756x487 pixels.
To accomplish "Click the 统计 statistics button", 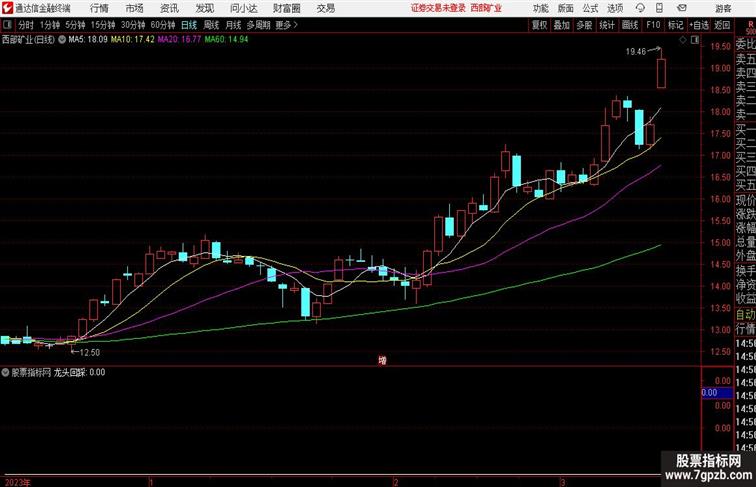I will click(607, 25).
